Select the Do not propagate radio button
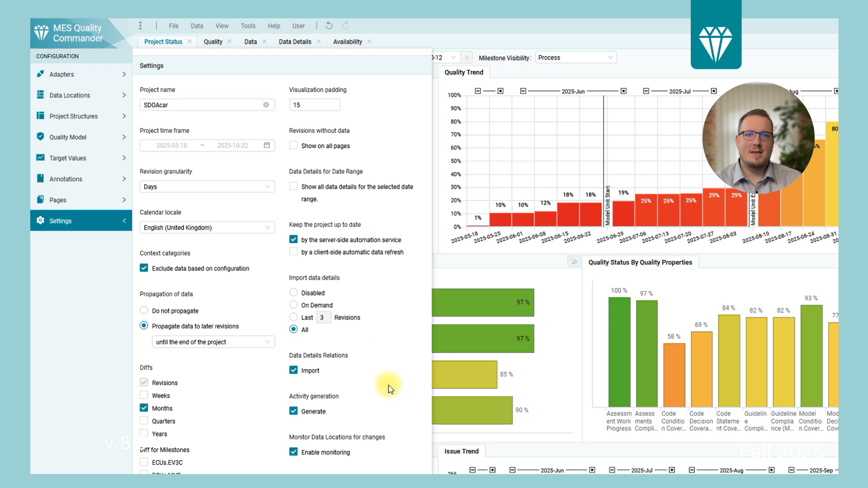This screenshot has height=488, width=868. (x=144, y=310)
